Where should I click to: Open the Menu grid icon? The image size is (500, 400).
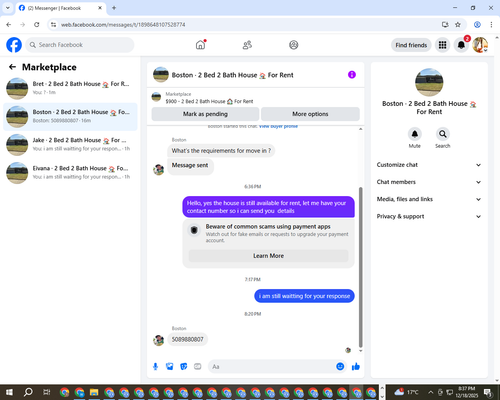click(x=442, y=45)
